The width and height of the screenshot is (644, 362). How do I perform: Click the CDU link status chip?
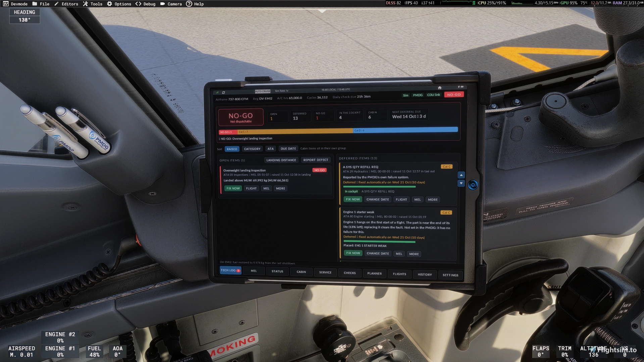[433, 95]
